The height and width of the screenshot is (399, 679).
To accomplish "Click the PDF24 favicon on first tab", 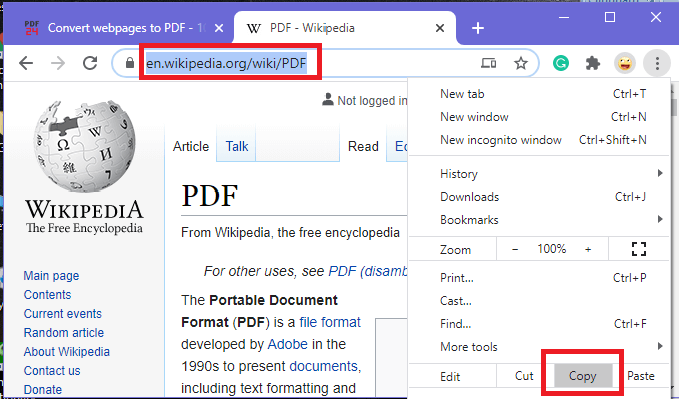I will click(31, 28).
